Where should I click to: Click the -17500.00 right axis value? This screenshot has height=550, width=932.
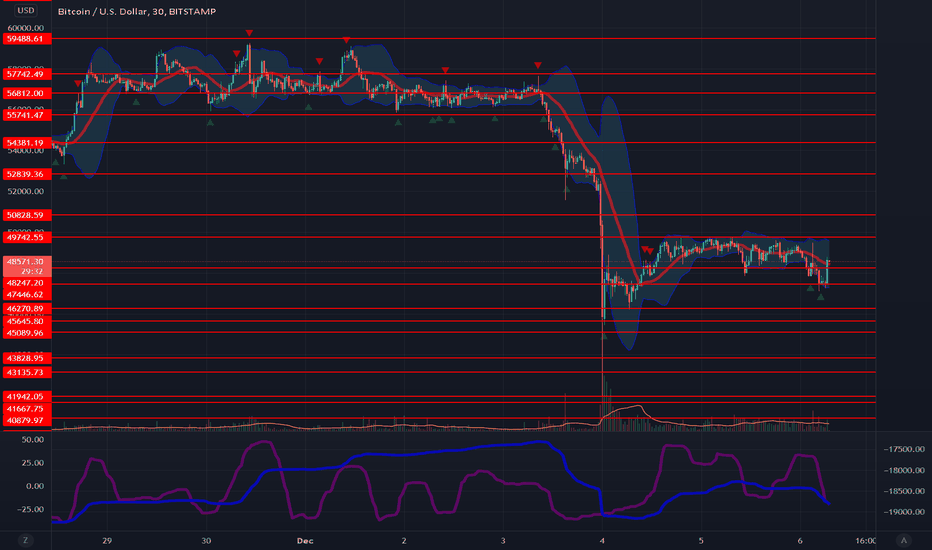pos(903,449)
